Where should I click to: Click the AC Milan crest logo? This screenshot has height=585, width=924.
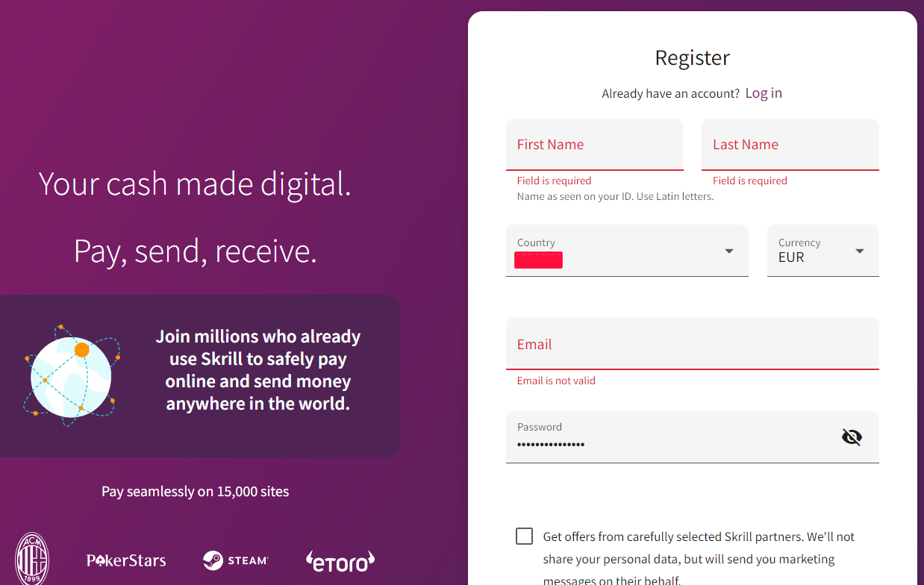[x=32, y=559]
